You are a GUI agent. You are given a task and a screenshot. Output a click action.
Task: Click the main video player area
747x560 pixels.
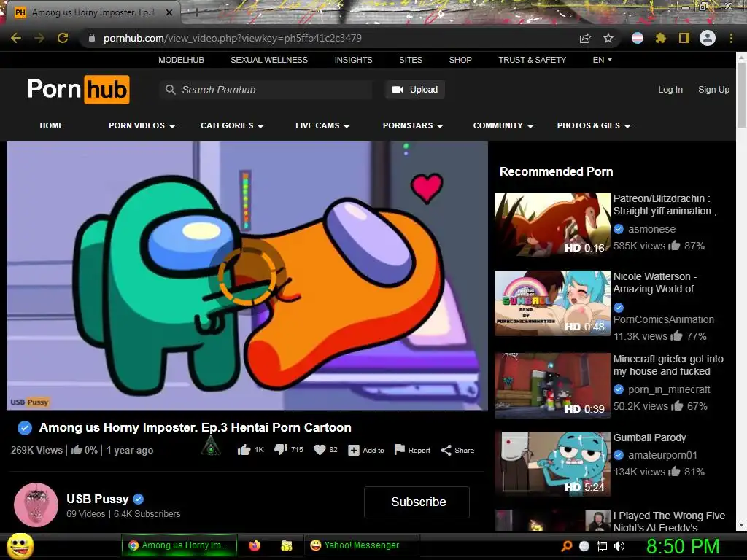click(x=247, y=276)
